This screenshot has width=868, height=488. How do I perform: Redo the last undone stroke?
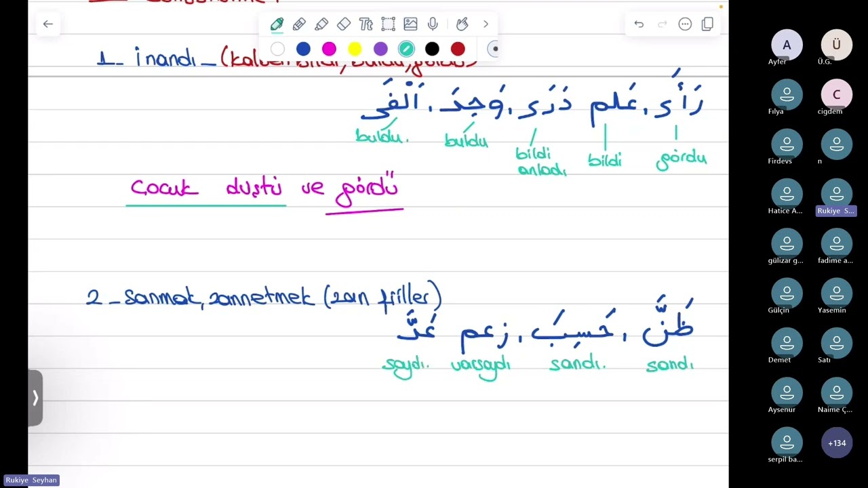click(663, 24)
